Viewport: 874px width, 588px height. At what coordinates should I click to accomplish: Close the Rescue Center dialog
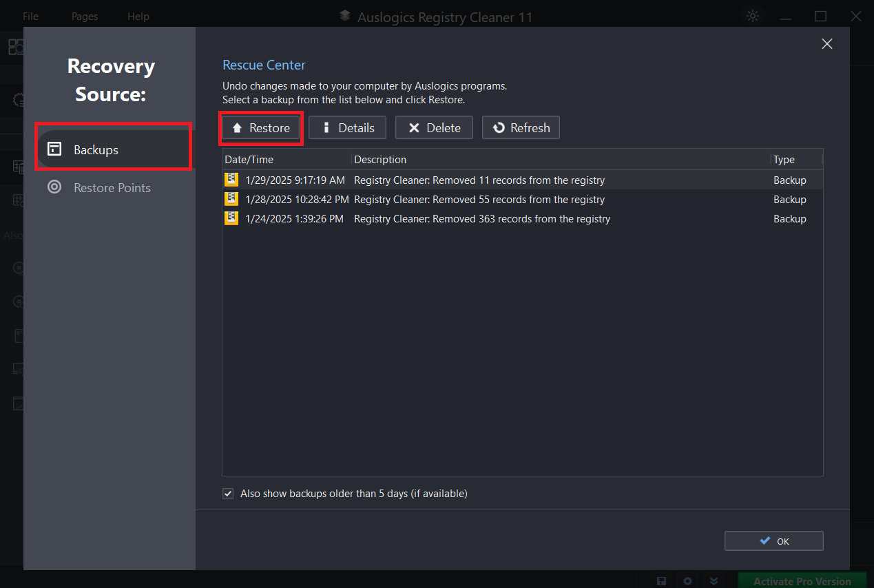(827, 44)
